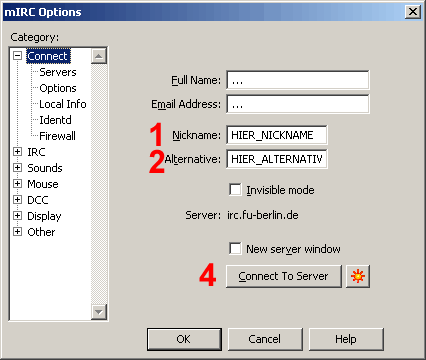The width and height of the screenshot is (426, 360).
Task: Click the Alternative nickname field
Action: (x=277, y=159)
